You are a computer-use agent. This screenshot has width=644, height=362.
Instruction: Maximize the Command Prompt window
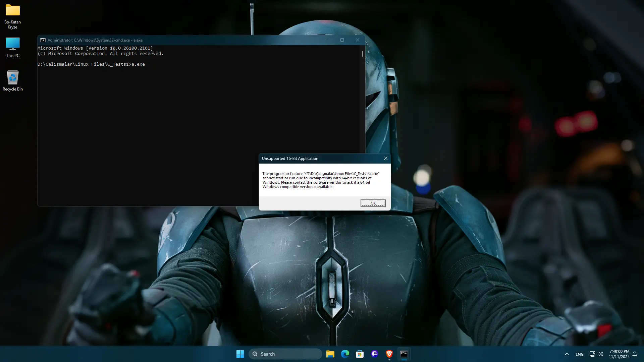342,40
